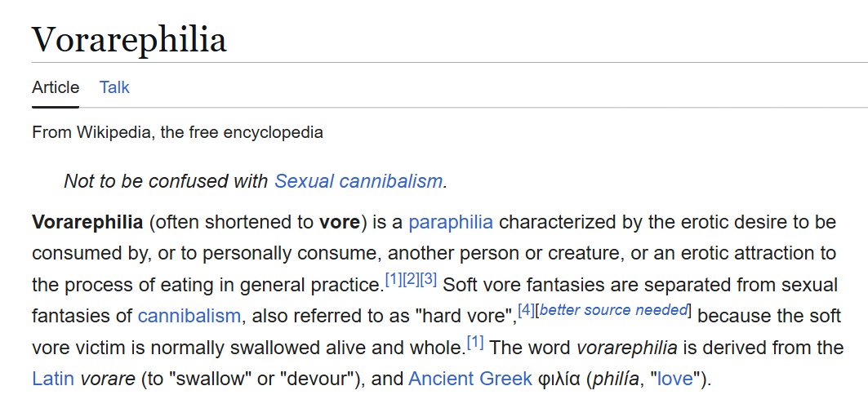Visit the Latin language link
The width and height of the screenshot is (868, 417).
pos(53,379)
